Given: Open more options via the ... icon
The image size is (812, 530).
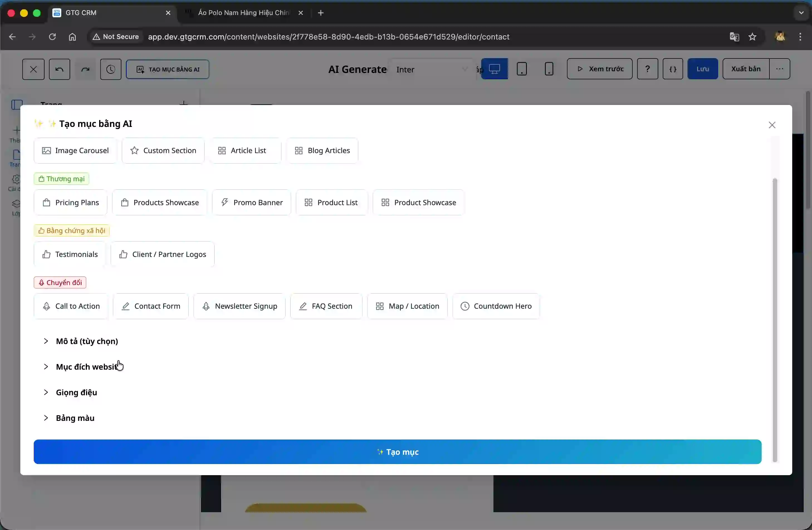Looking at the screenshot, I should click(780, 69).
